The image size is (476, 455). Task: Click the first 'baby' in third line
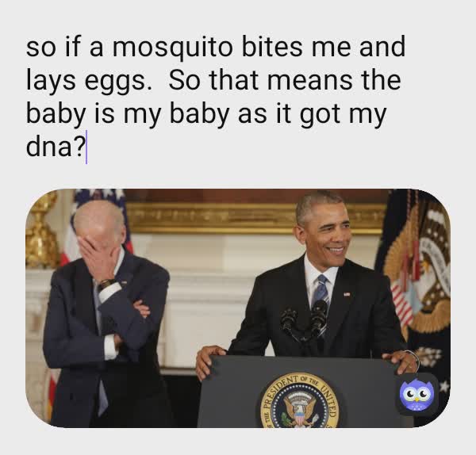(x=56, y=114)
